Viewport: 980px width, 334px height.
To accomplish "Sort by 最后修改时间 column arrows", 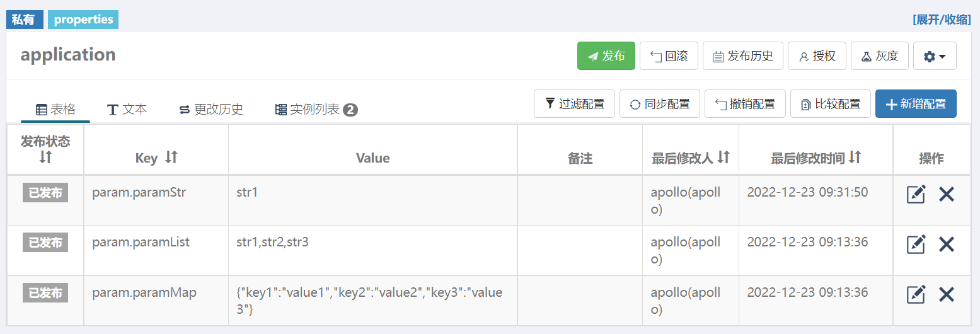I will 855,158.
